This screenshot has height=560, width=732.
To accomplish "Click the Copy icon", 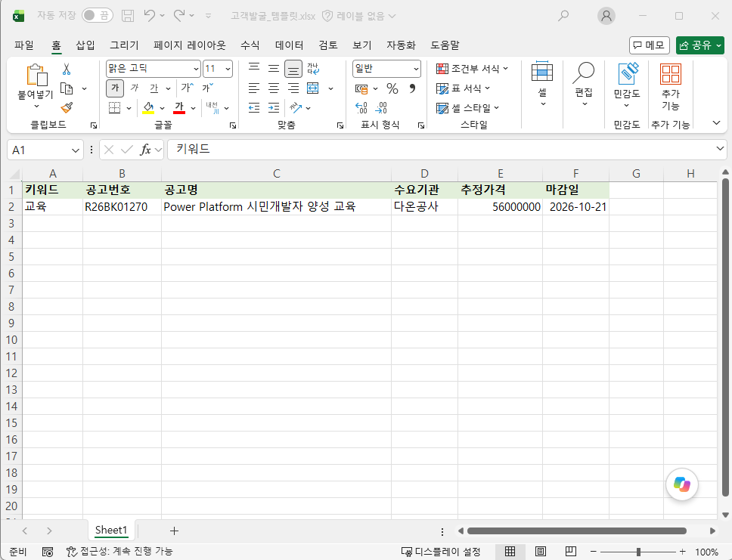I will pyautogui.click(x=67, y=88).
